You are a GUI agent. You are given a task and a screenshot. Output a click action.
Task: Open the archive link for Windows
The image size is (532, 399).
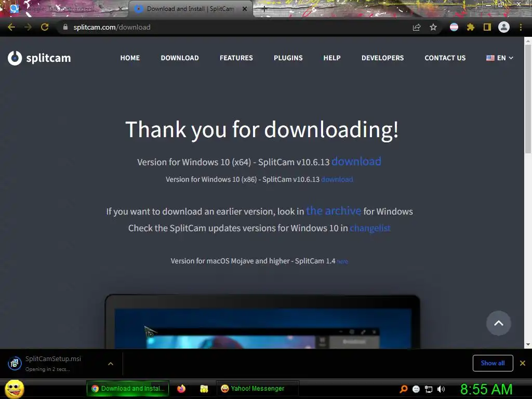click(x=334, y=211)
